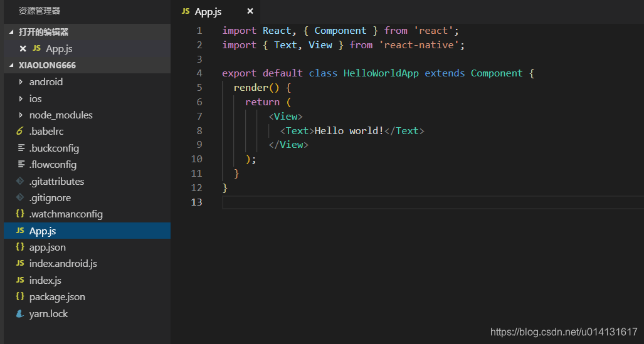The image size is (644, 344).
Task: Click the extends keyword on line 4
Action: [445, 73]
